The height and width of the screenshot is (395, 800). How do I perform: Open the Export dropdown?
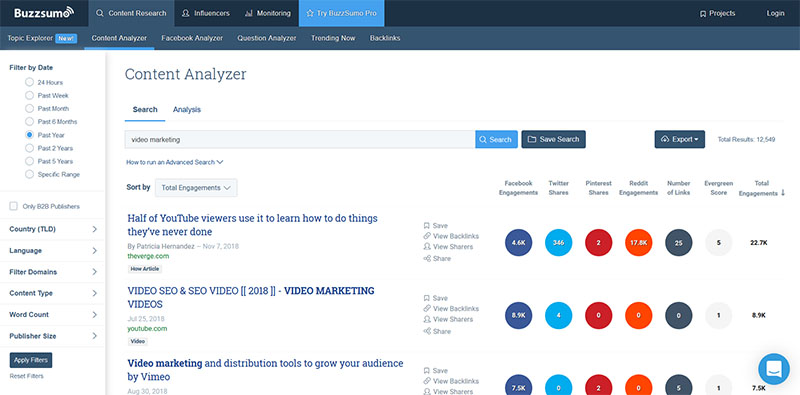(x=680, y=139)
